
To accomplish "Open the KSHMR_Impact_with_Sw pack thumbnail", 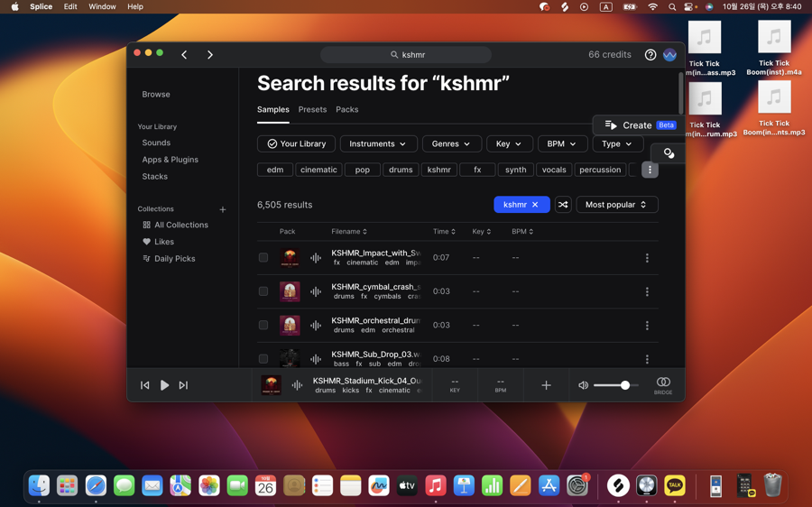I will coord(290,257).
